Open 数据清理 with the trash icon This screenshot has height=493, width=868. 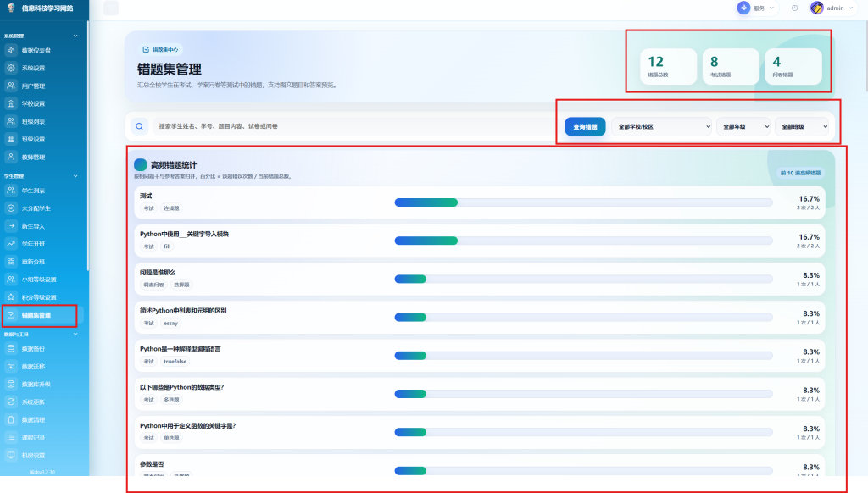(11, 419)
